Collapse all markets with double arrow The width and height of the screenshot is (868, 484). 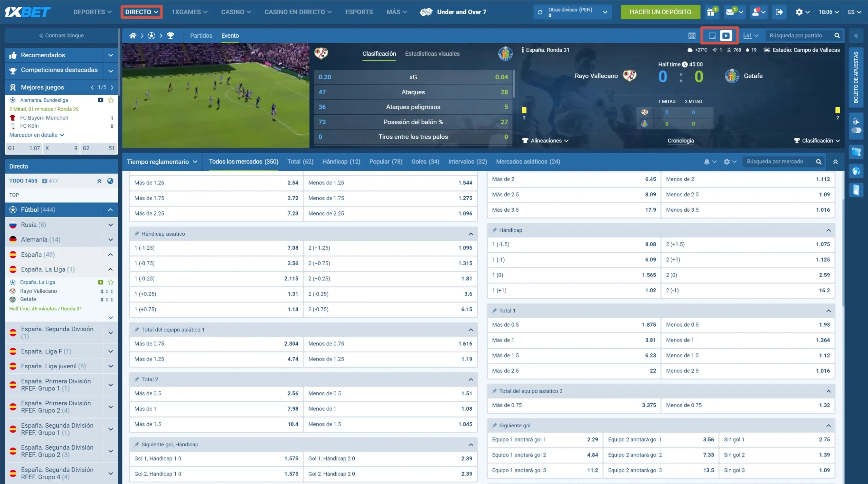[x=835, y=162]
